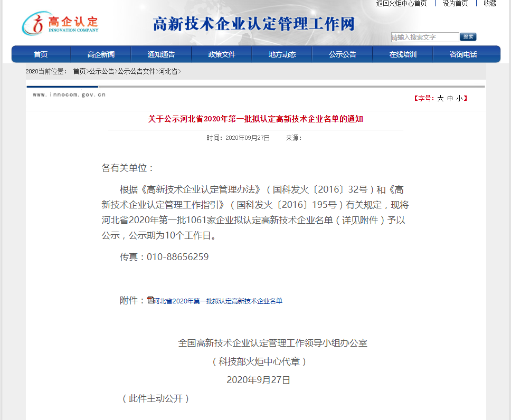
Task: Go to the 公示公告 menu item
Action: tap(343, 54)
